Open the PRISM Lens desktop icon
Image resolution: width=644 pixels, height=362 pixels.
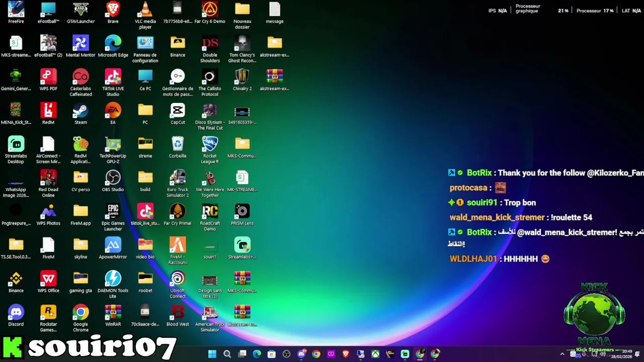click(242, 215)
